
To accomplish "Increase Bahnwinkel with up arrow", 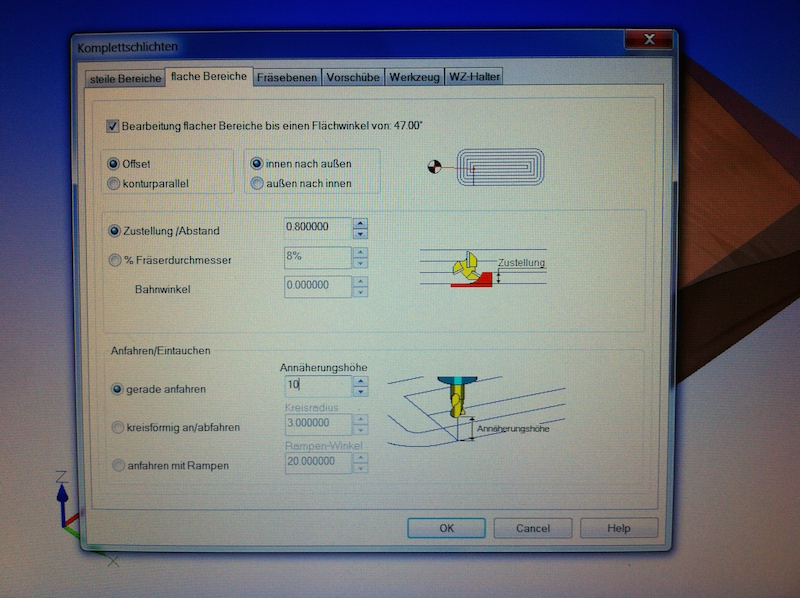I will [360, 282].
